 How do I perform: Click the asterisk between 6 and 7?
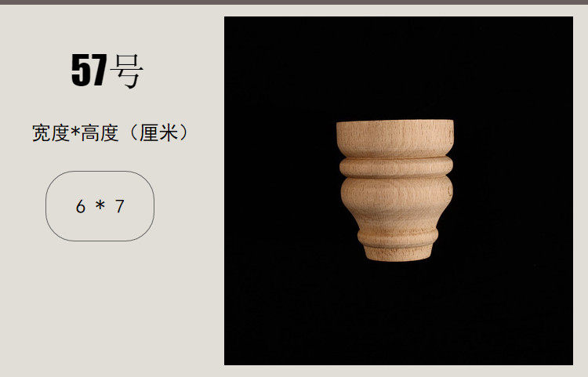(100, 205)
